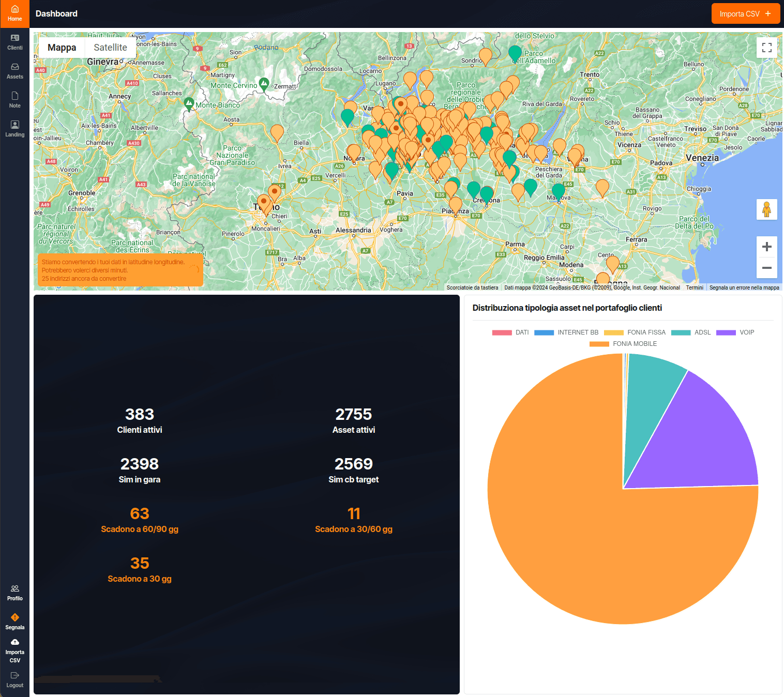
Task: Select the Mappa map type
Action: (62, 48)
